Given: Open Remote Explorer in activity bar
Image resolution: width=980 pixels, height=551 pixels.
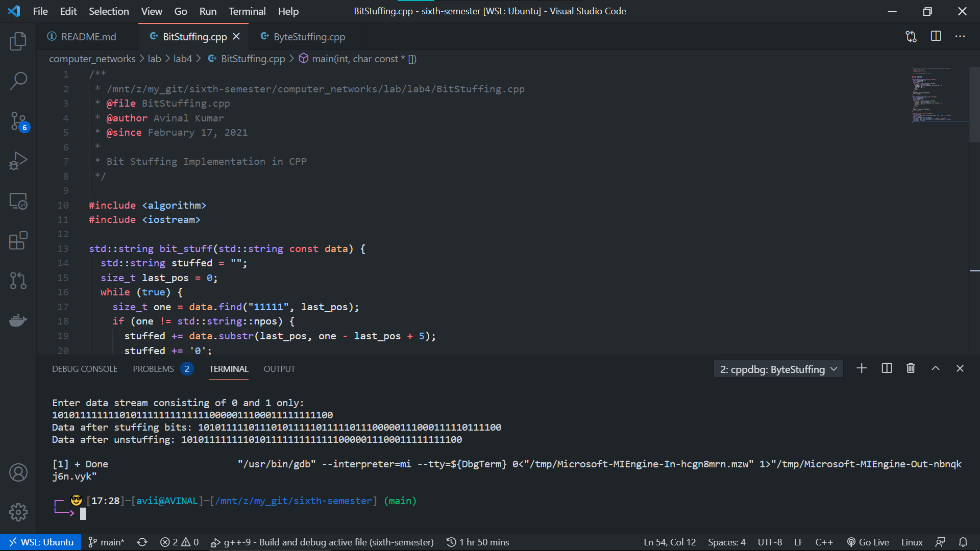Looking at the screenshot, I should coord(18,201).
